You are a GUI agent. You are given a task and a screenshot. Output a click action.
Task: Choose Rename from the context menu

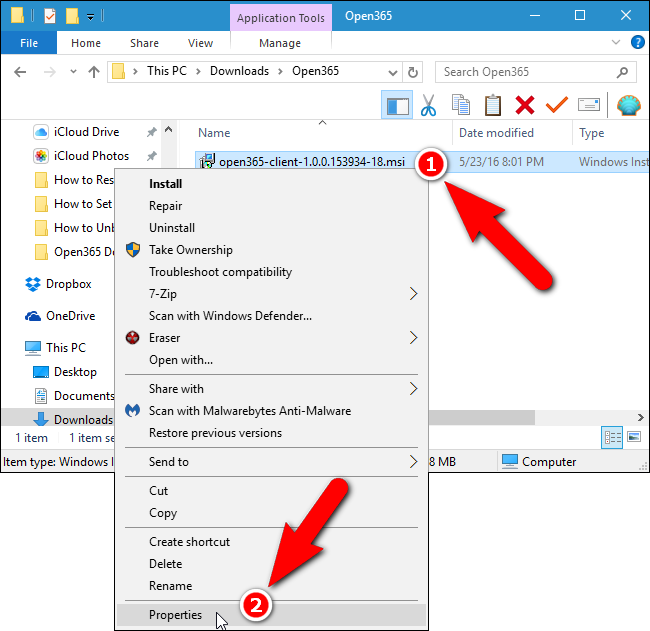[271, 586]
